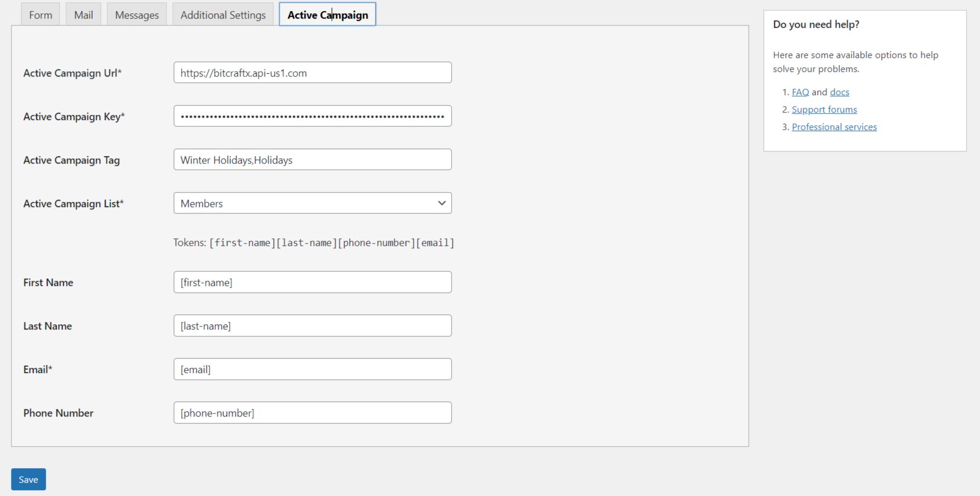Visit the Support forums link
Viewport: 980px width, 496px height.
[824, 110]
